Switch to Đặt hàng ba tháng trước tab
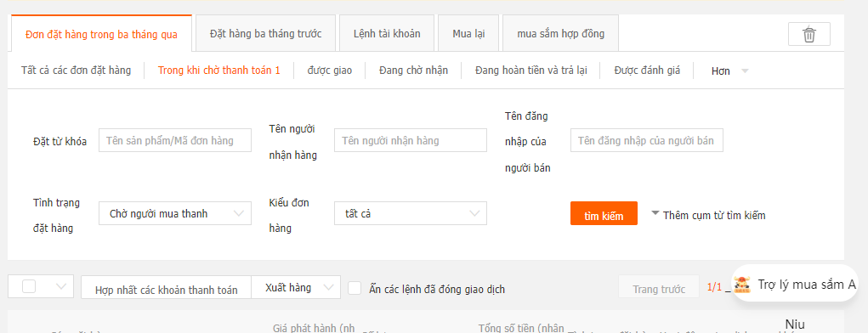The width and height of the screenshot is (868, 333). click(266, 33)
